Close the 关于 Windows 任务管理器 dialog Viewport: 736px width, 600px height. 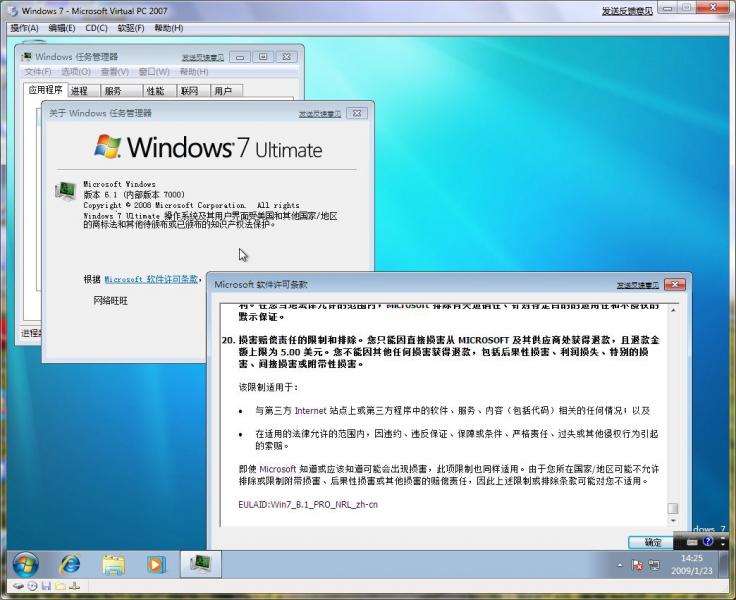click(357, 113)
